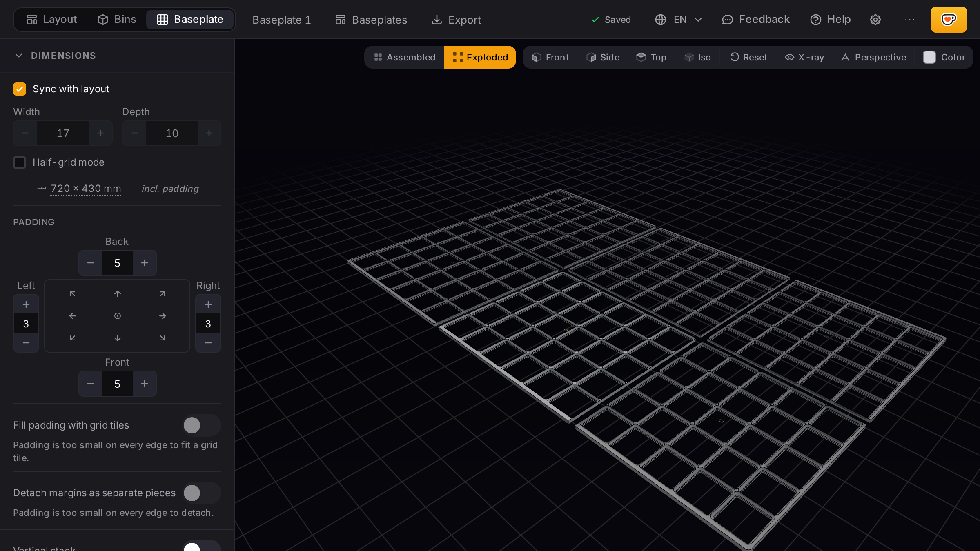
Task: Center padding with middle circle icon
Action: click(118, 316)
